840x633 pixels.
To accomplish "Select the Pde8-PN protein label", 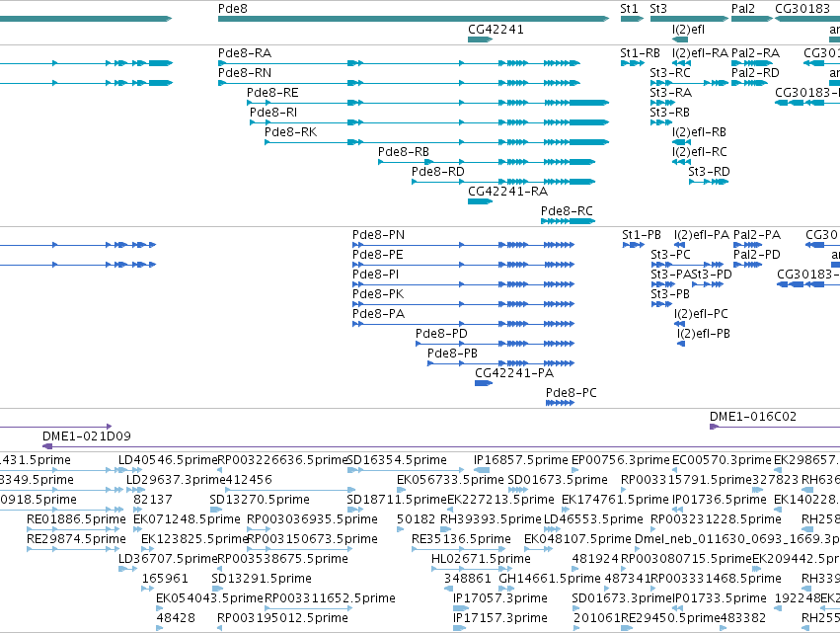I will (x=378, y=235).
